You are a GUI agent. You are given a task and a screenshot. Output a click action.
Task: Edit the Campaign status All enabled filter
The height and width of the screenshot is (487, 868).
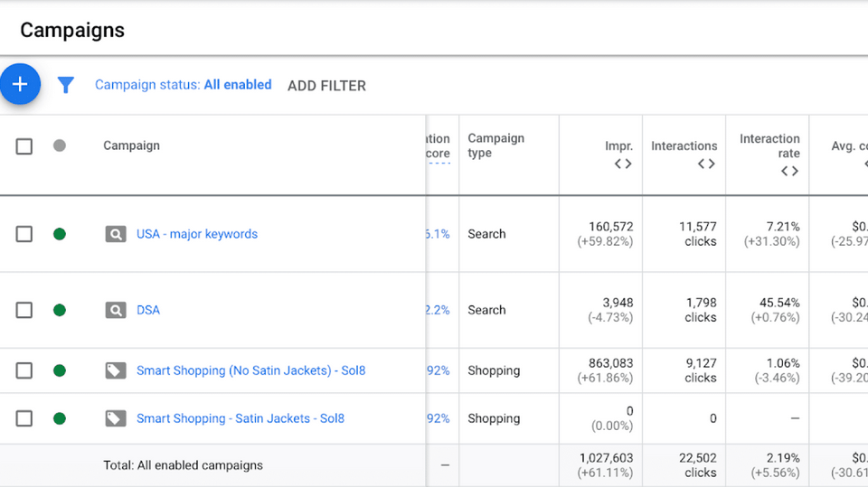tap(184, 85)
